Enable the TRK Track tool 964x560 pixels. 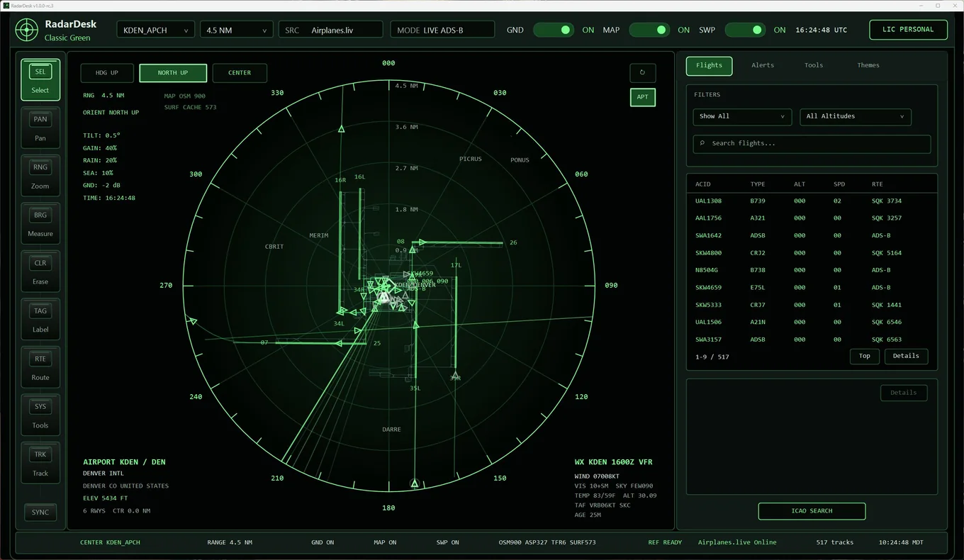point(40,463)
